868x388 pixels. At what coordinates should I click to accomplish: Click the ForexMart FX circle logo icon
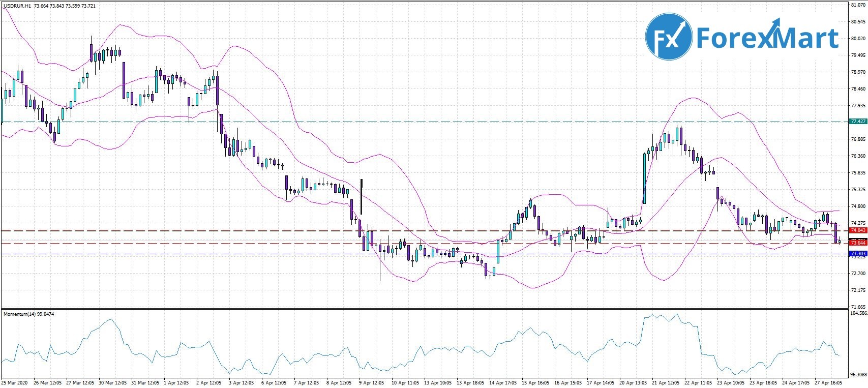668,37
